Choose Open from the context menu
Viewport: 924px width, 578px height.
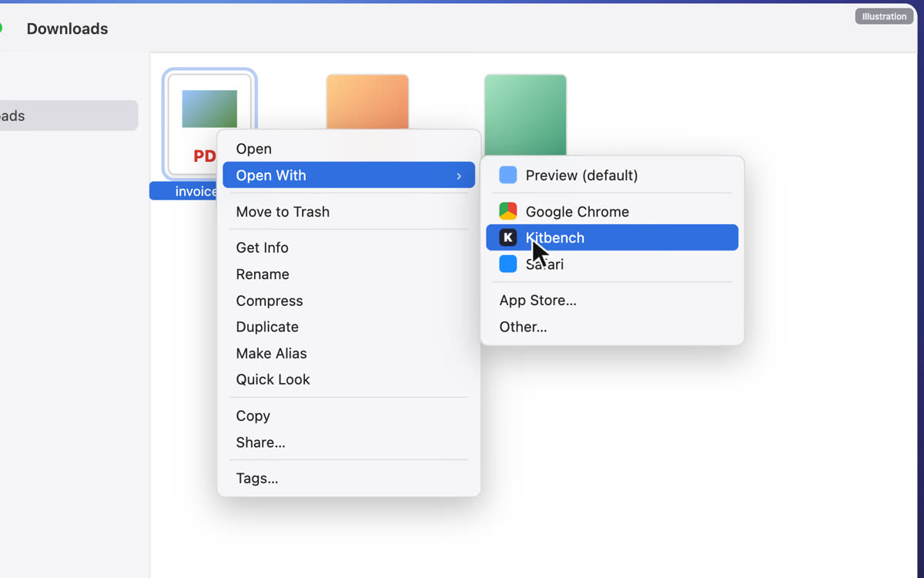pos(349,149)
